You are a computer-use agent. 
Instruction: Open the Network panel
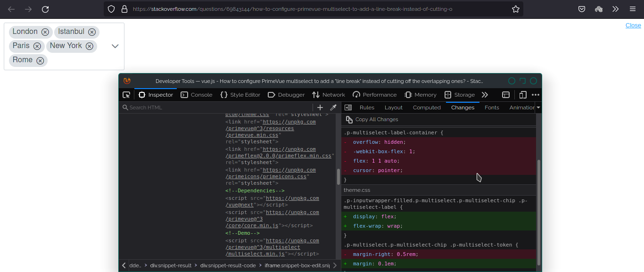pyautogui.click(x=329, y=95)
